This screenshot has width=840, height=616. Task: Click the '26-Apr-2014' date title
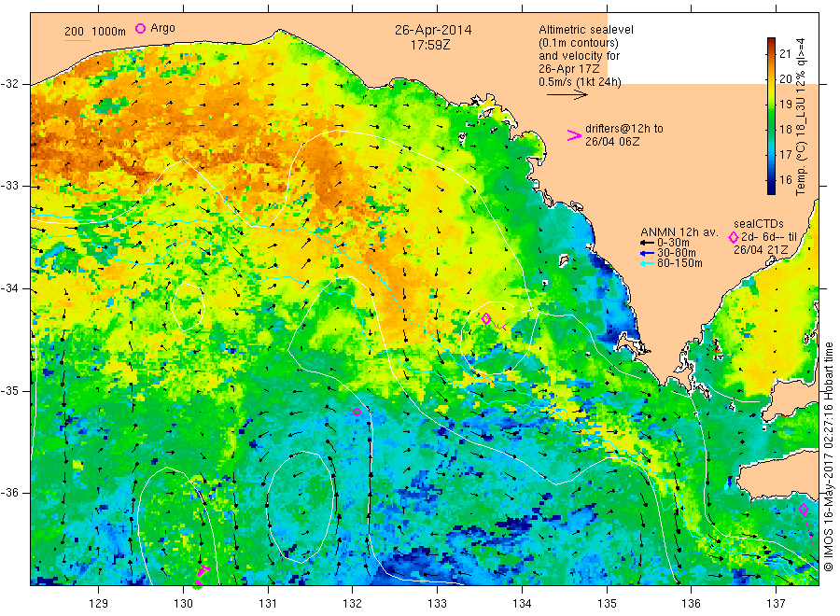[x=433, y=30]
